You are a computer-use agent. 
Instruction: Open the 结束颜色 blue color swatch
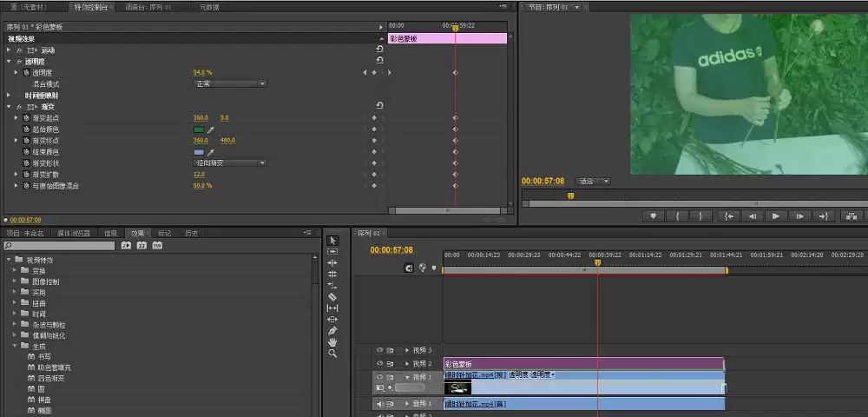pos(199,152)
